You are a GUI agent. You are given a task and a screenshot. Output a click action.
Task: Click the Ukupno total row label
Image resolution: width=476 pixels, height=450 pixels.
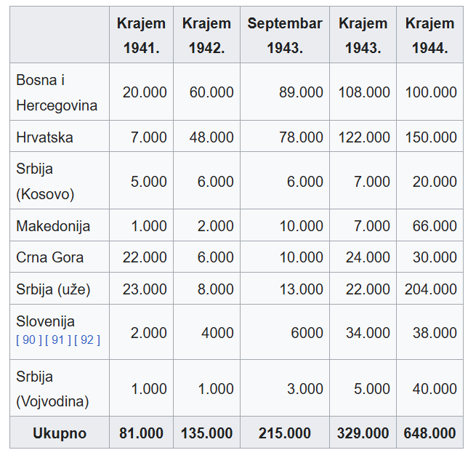tap(60, 433)
